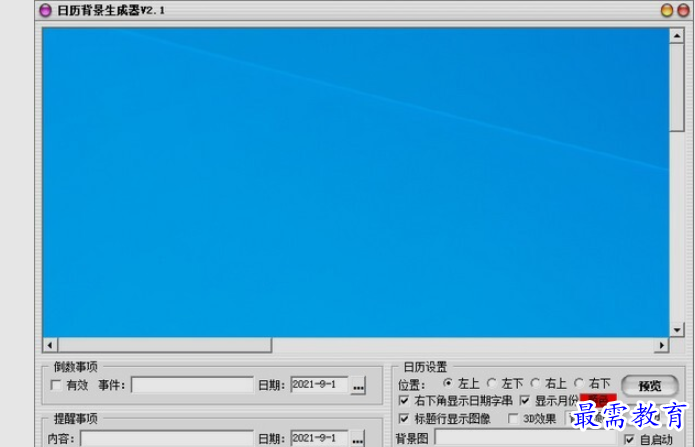Click the countdown 日期 field 2021-9-1
The height and width of the screenshot is (447, 695).
pyautogui.click(x=320, y=384)
